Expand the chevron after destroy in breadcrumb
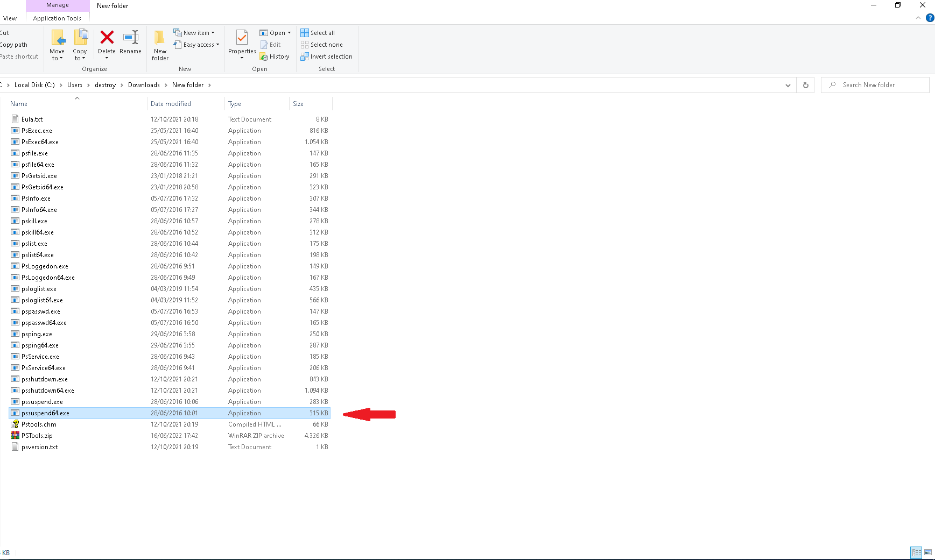 click(122, 85)
